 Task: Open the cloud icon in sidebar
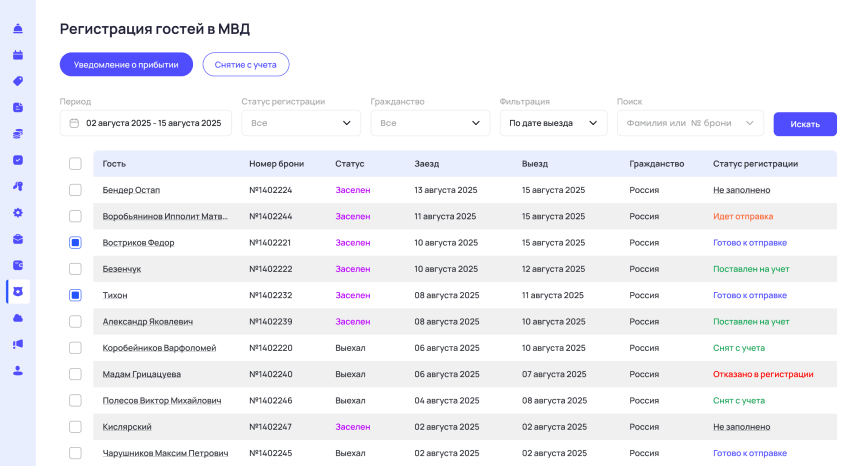[18, 317]
